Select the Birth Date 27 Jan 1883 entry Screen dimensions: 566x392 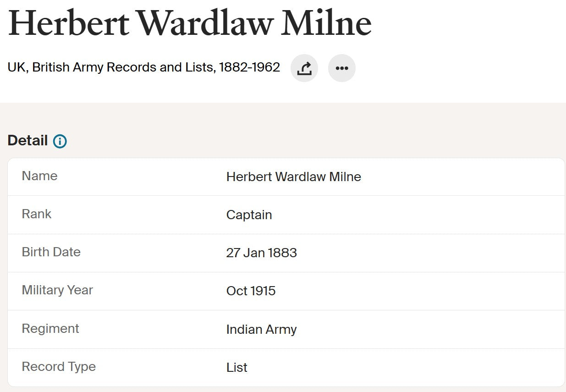[261, 253]
